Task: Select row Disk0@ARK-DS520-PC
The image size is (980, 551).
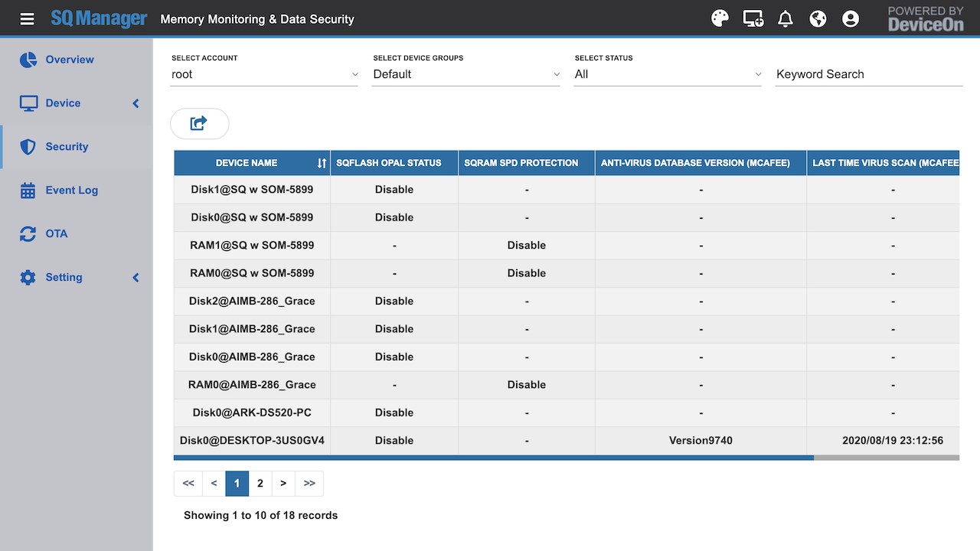Action: coord(567,413)
